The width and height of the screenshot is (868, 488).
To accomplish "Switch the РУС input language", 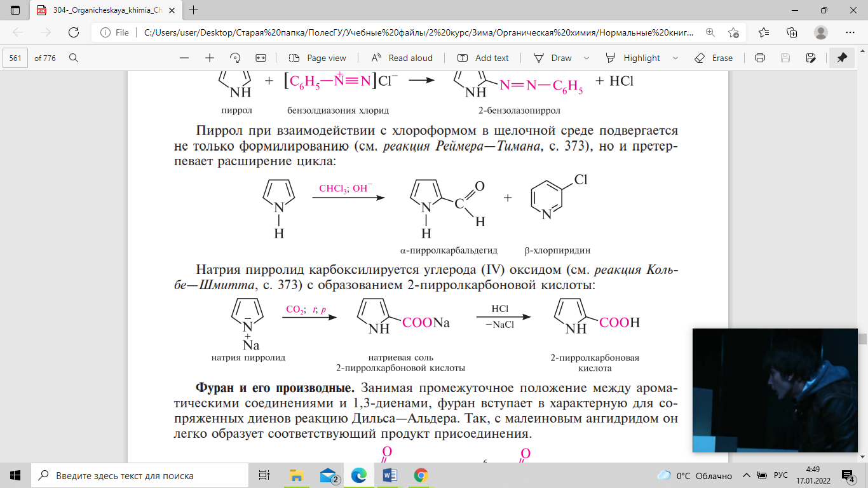I will [781, 475].
